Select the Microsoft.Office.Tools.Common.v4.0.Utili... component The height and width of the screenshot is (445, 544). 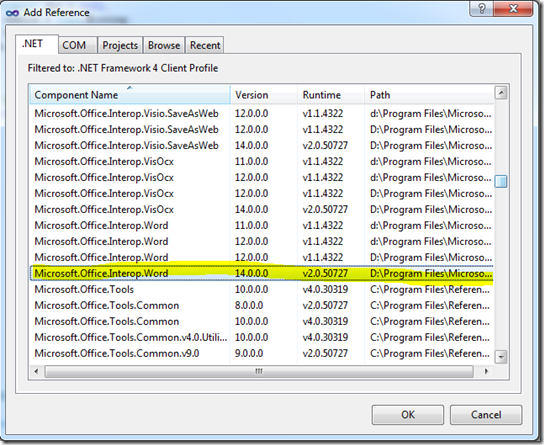pyautogui.click(x=262, y=337)
